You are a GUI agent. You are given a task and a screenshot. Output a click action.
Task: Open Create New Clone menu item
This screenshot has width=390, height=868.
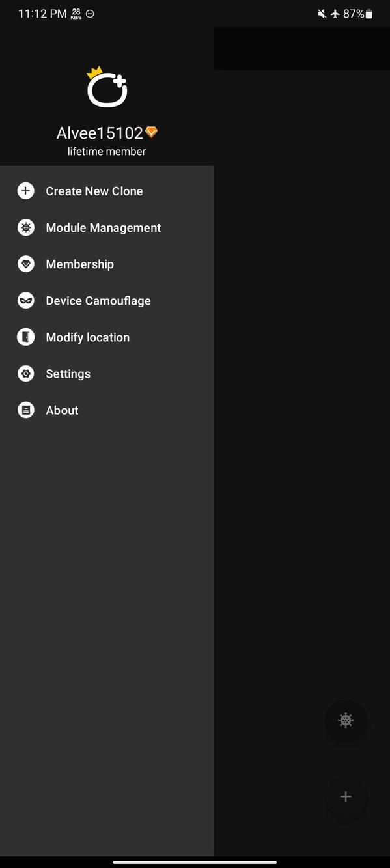107,191
